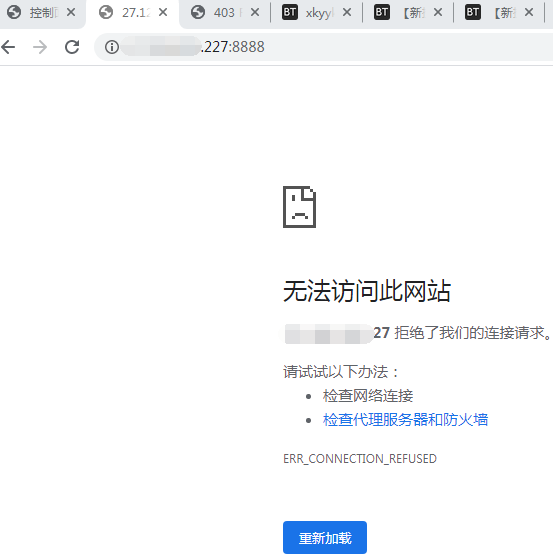Viewport: 553px width, 557px height.
Task: Close the 控制 tab
Action: click(71, 12)
